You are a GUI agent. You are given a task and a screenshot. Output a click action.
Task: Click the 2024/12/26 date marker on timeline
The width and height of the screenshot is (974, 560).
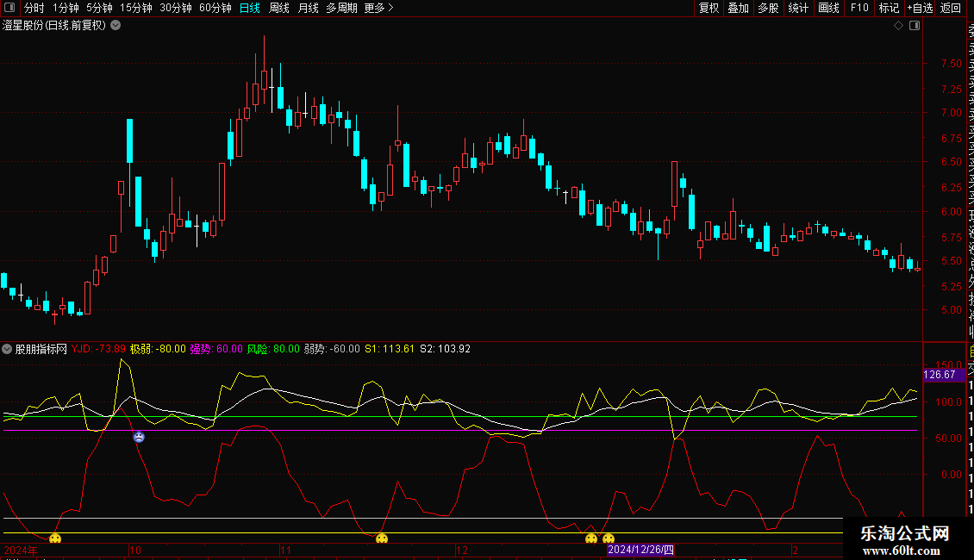[642, 549]
